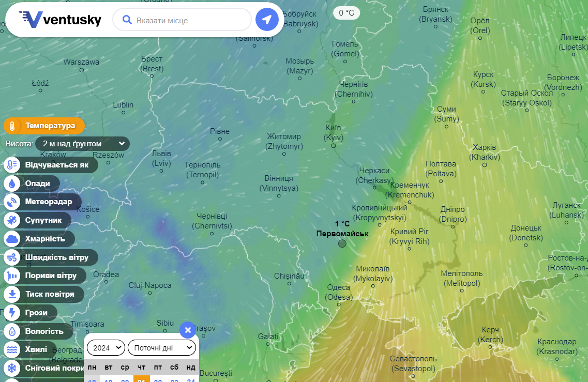Click the Суми (Sumy) city label

pos(447,114)
